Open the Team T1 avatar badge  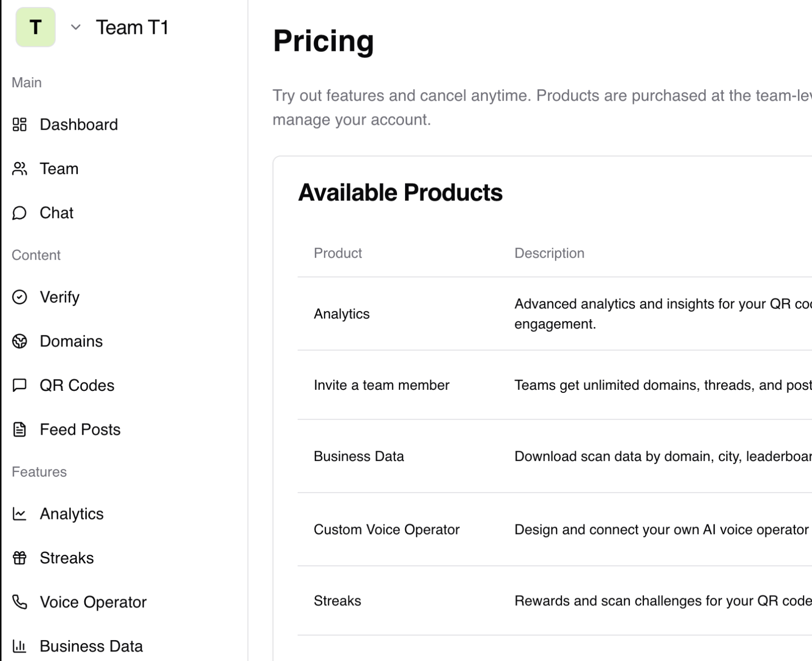pyautogui.click(x=35, y=27)
